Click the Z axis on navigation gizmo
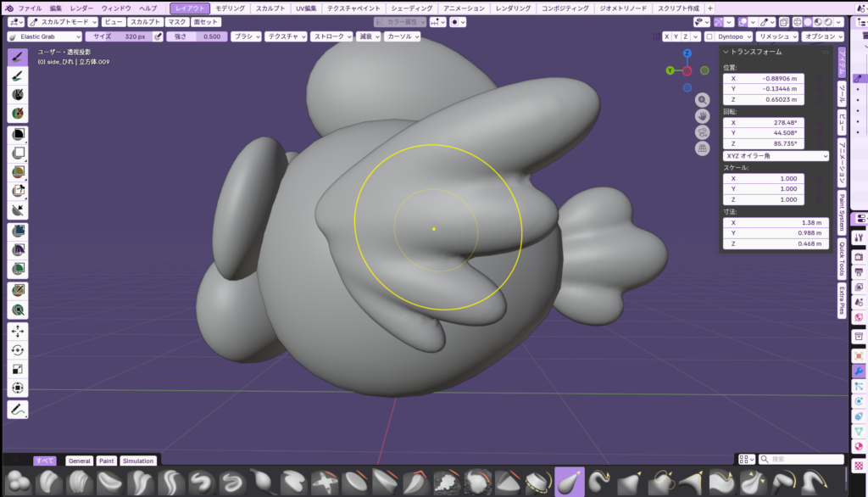The width and height of the screenshot is (868, 497). tap(687, 53)
